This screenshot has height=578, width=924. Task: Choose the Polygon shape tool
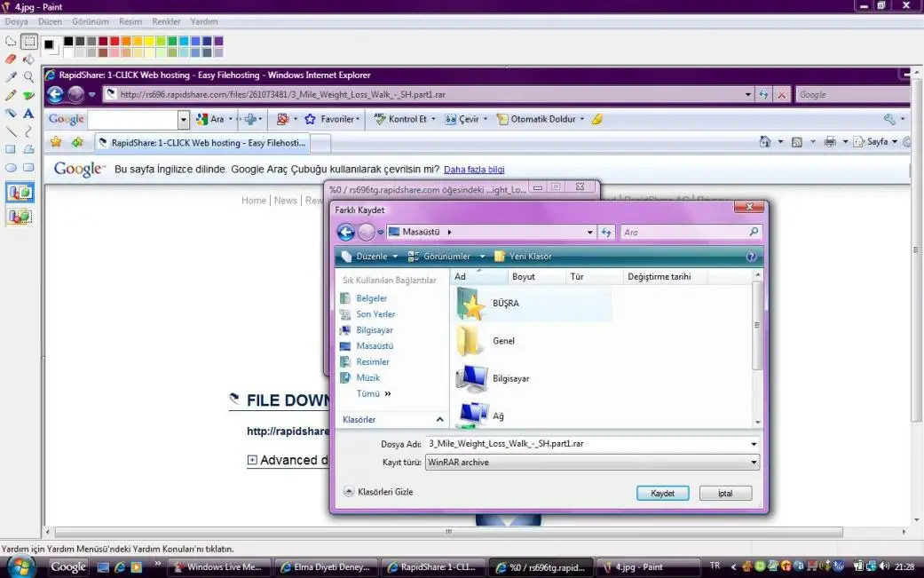click(28, 149)
